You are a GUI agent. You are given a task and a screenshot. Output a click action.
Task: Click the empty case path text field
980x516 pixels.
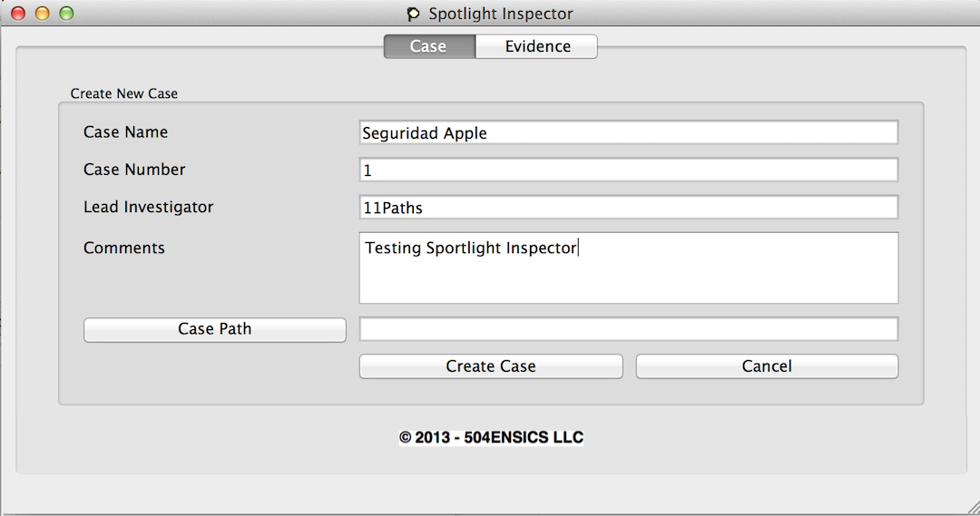point(628,329)
